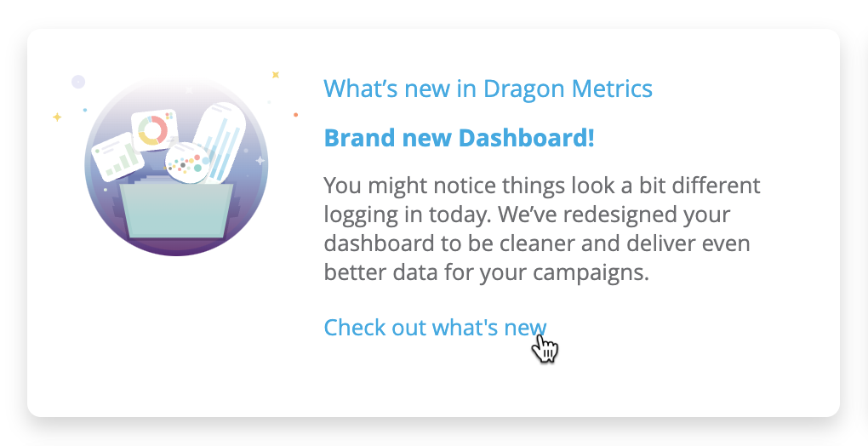Viewport: 868px width, 446px height.
Task: Click the donut chart card in the illustration
Action: (154, 129)
